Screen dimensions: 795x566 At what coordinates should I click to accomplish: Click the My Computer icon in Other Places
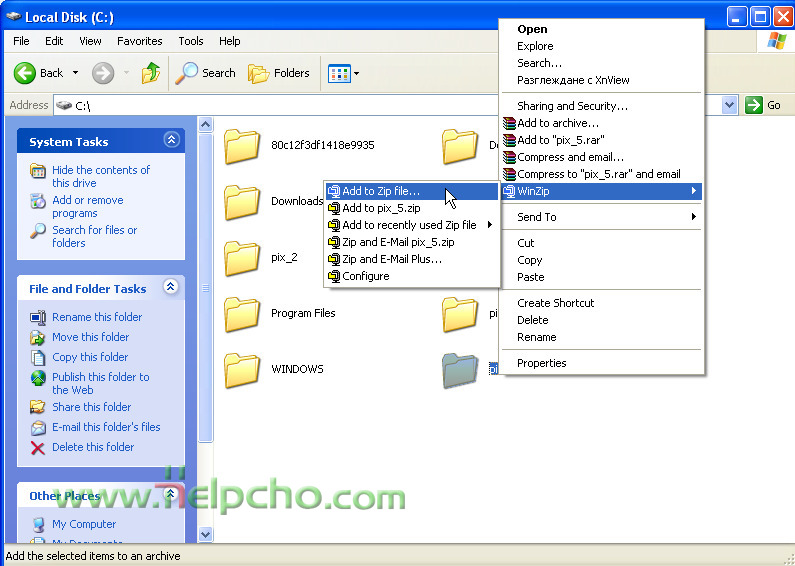coord(38,524)
